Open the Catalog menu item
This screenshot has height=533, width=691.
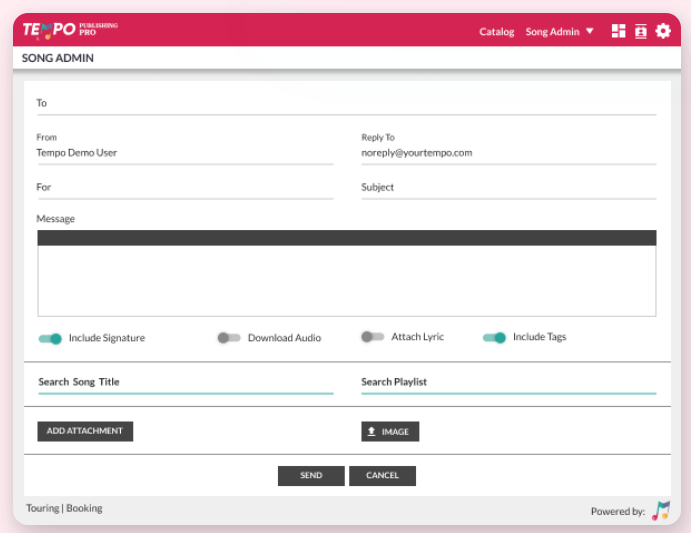coord(497,32)
